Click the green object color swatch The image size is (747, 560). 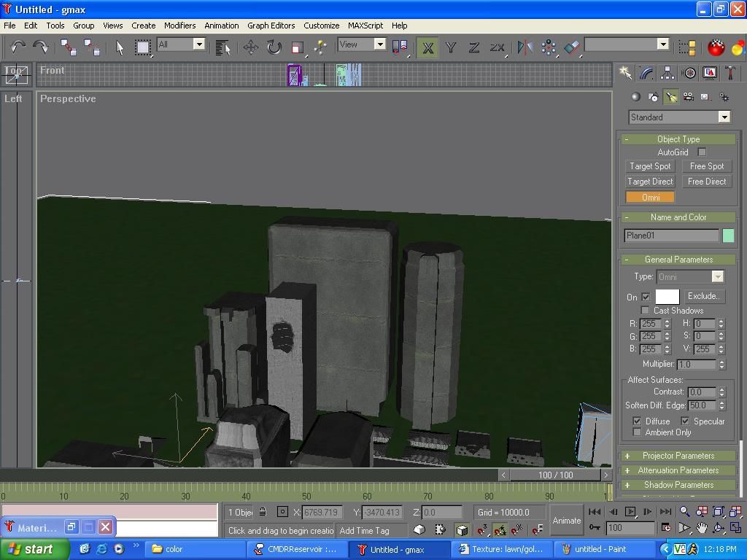pyautogui.click(x=729, y=236)
